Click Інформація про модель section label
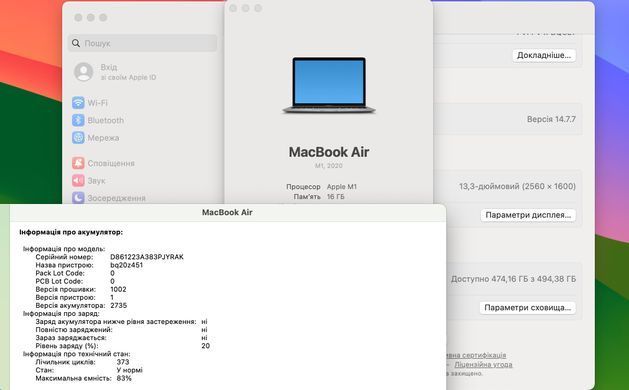This screenshot has width=629, height=390. (x=64, y=249)
